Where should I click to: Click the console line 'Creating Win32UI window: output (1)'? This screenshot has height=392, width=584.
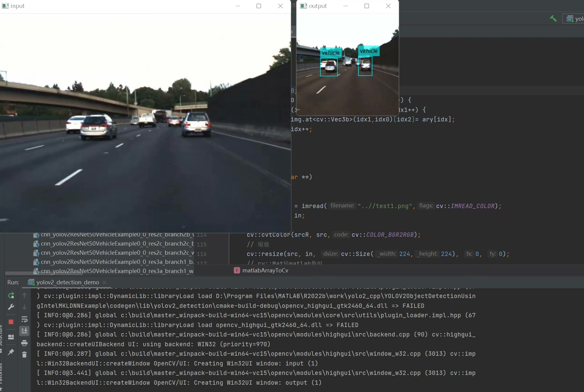click(179, 383)
